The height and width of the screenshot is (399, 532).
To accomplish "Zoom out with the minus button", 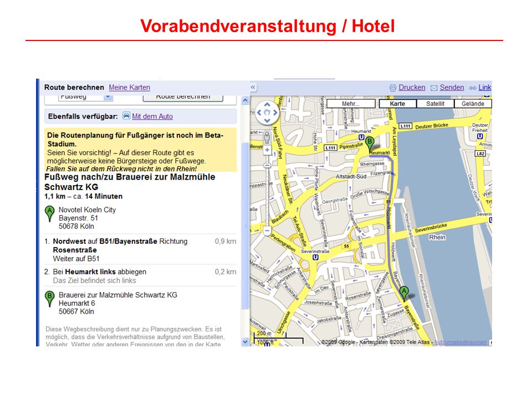I will (x=267, y=231).
